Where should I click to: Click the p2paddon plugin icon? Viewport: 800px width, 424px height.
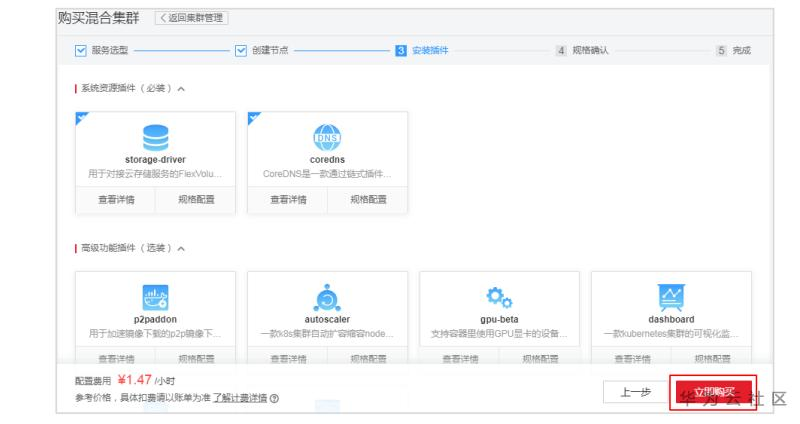point(155,297)
